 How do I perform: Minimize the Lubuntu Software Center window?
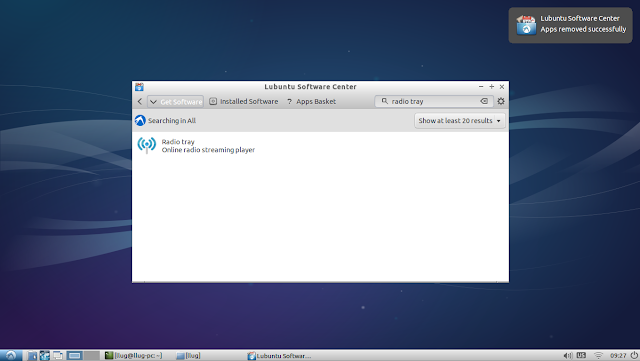coord(481,87)
